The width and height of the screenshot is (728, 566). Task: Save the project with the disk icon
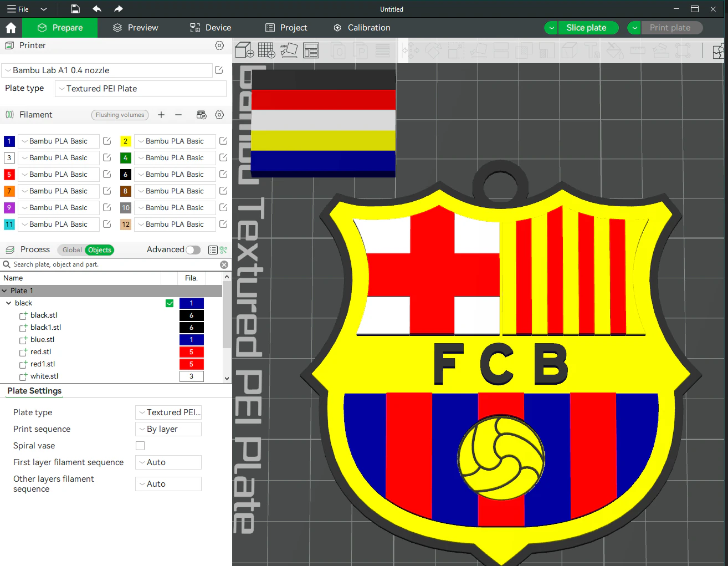tap(75, 9)
